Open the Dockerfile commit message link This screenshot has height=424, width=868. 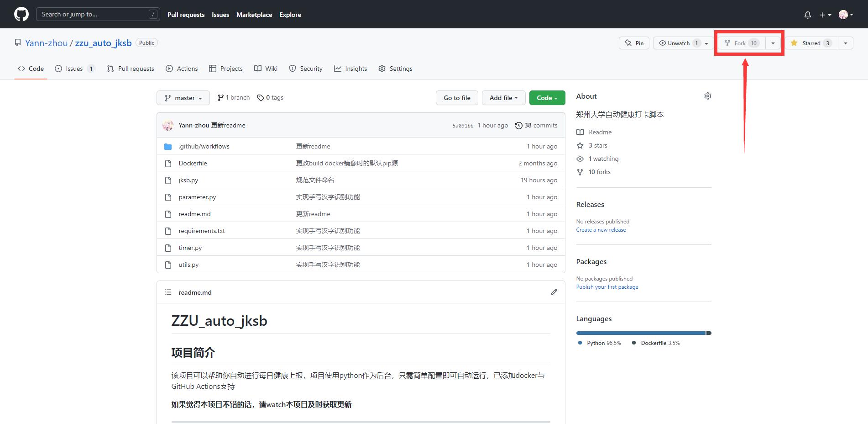click(x=347, y=163)
